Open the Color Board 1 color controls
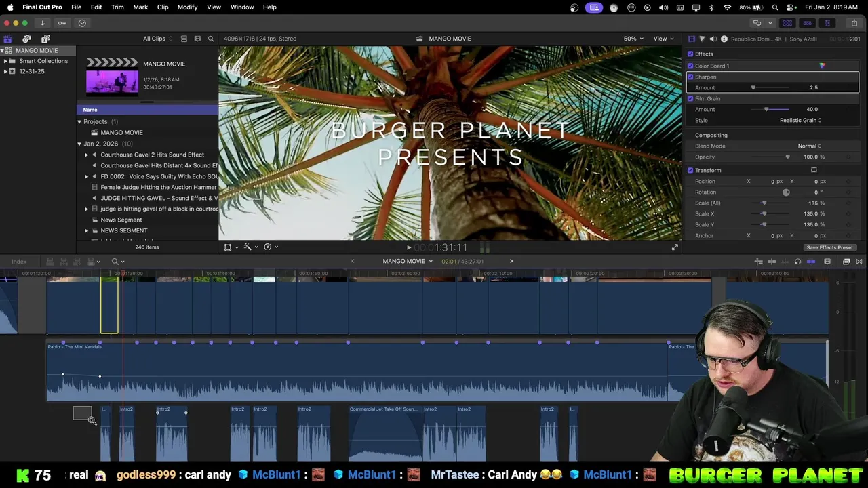Image resolution: width=868 pixels, height=488 pixels. click(823, 66)
